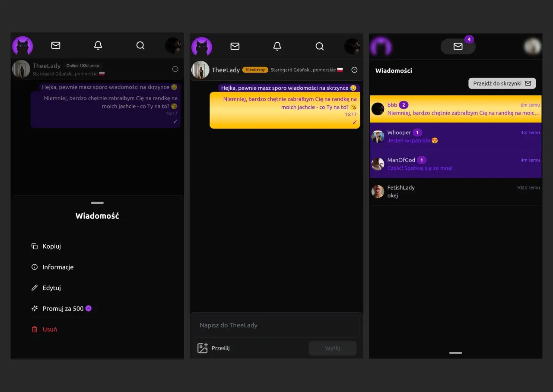Open mail icon in the middle chat screen
The width and height of the screenshot is (553, 392).
tap(235, 46)
